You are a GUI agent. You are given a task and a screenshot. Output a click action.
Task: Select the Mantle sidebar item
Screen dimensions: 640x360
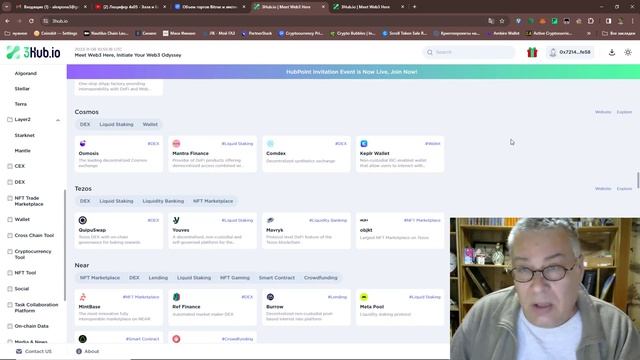(22, 151)
